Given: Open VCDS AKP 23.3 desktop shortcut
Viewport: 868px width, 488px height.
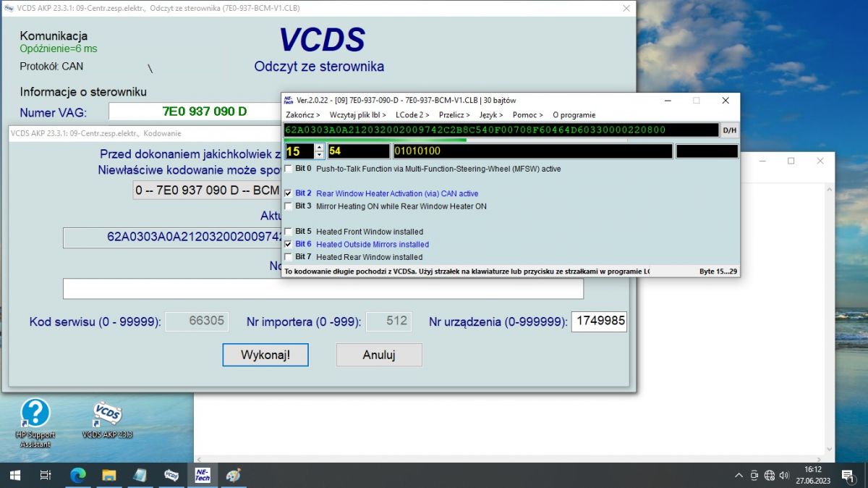Looking at the screenshot, I should [x=107, y=421].
